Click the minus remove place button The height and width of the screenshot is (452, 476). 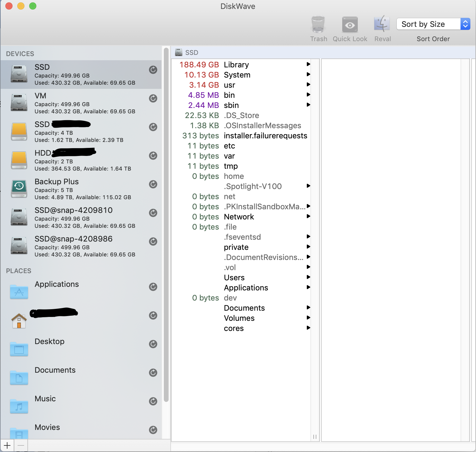click(21, 445)
